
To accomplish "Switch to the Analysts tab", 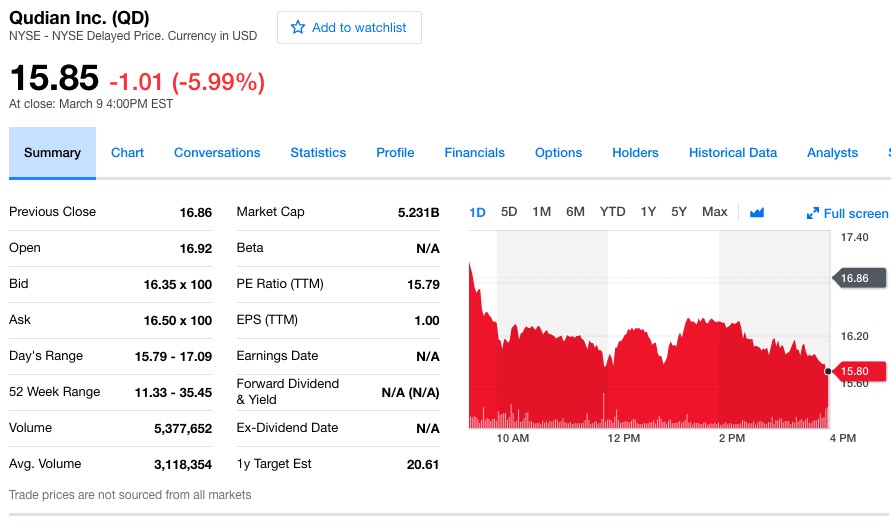I will click(x=832, y=153).
